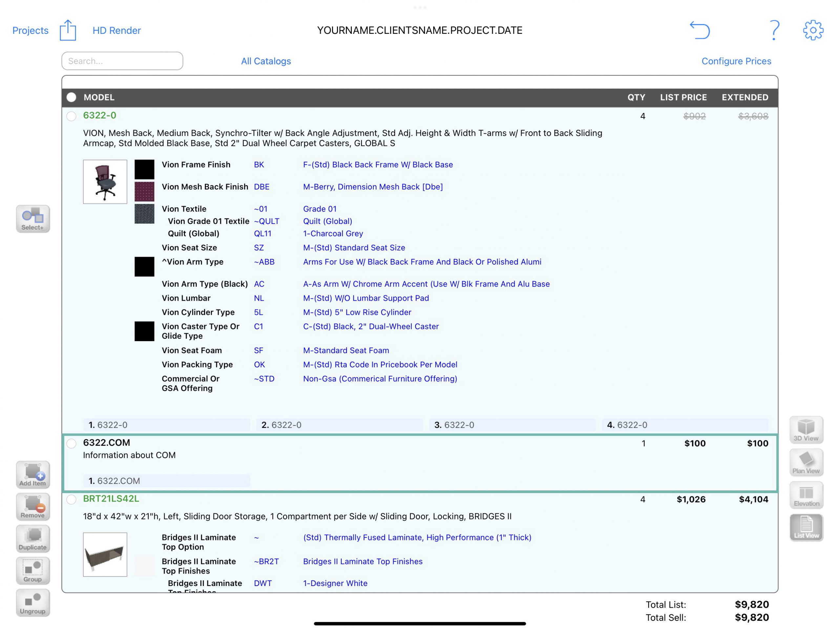Viewport: 840px width, 630px height.
Task: Tap the share/export icon
Action: point(68,30)
